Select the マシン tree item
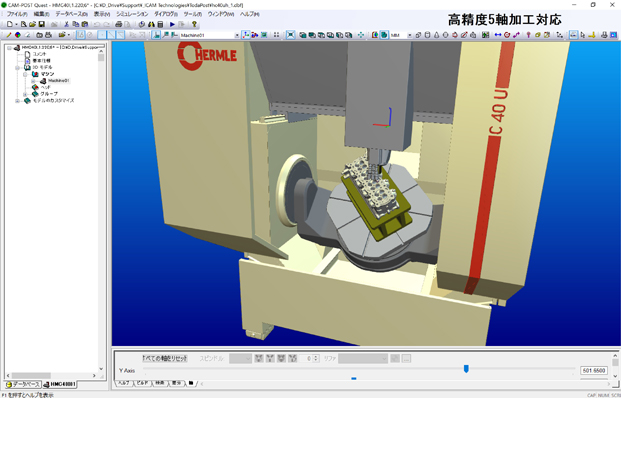The image size is (621, 463). 47,74
